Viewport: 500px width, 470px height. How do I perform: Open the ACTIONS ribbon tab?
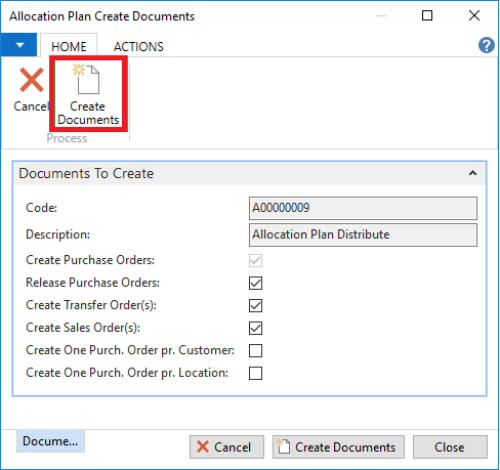tap(139, 47)
